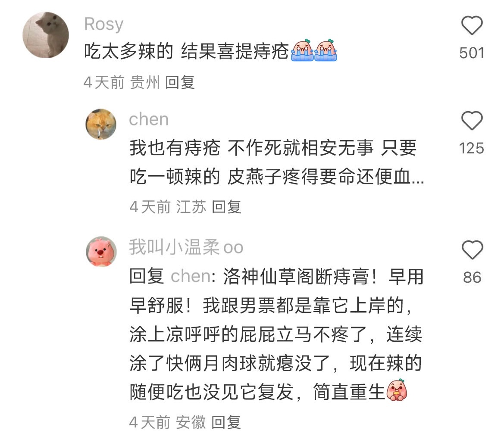Open Rosy's white cat avatar
Viewport: 504px width, 446px height.
click(x=46, y=35)
